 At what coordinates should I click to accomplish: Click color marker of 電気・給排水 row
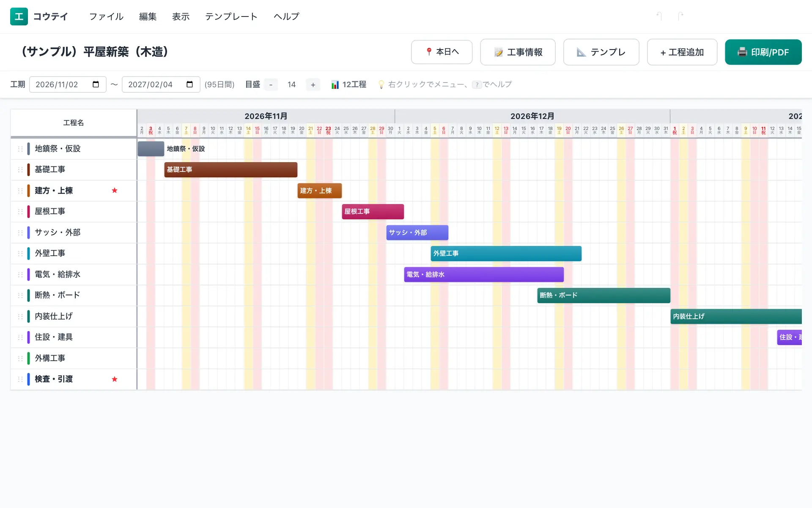tap(28, 274)
